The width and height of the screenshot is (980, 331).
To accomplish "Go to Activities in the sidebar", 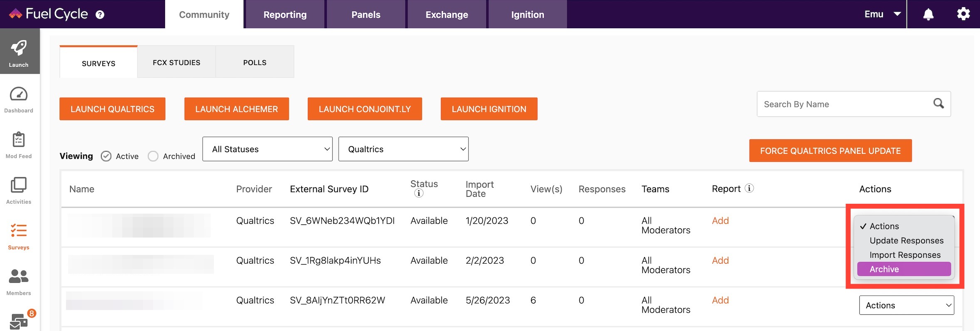I will 19,191.
